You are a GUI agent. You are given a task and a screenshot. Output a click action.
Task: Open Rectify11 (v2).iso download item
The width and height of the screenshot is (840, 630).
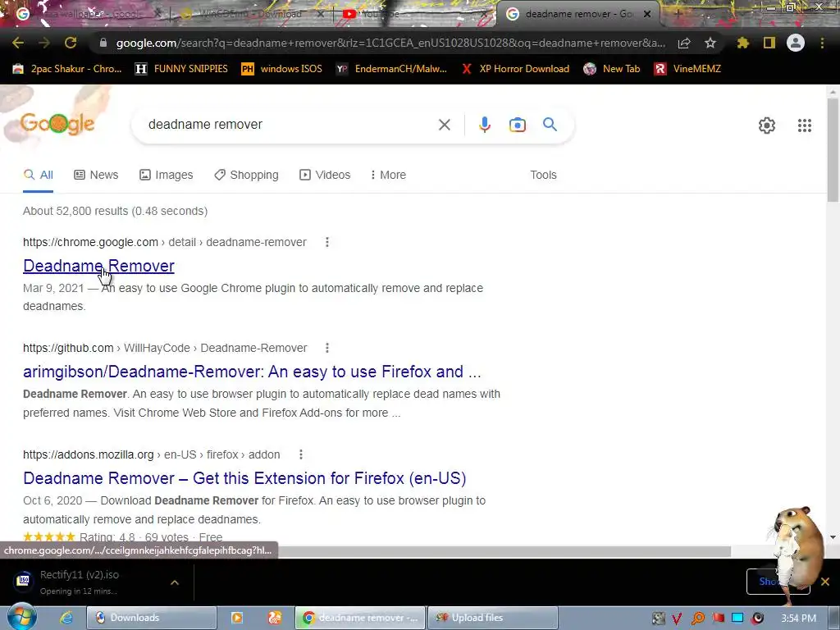pos(80,582)
